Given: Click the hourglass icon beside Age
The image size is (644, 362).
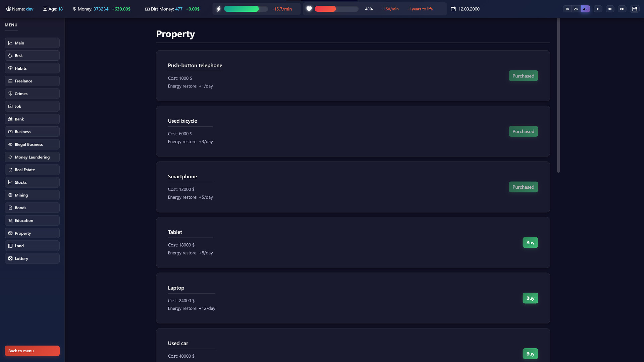Looking at the screenshot, I should coord(45,9).
